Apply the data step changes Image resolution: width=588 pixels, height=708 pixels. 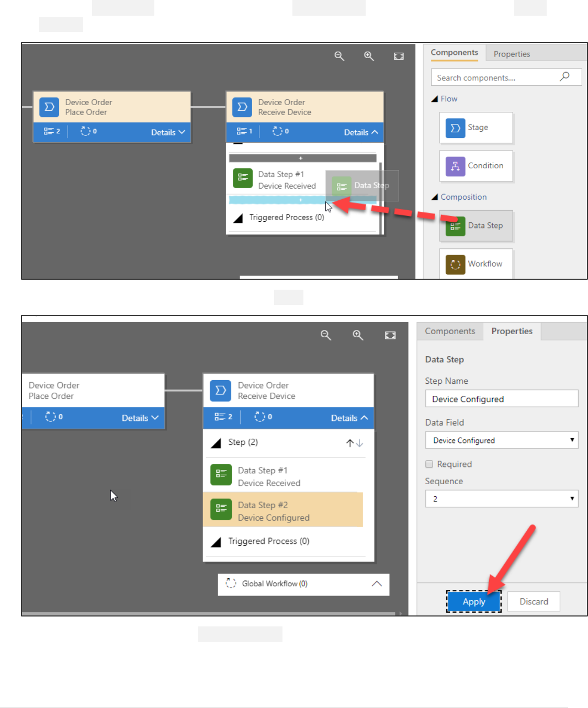coord(474,601)
